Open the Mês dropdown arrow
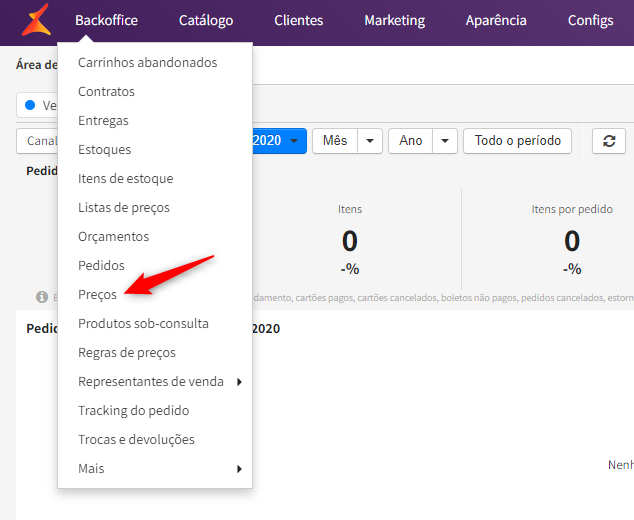 coord(370,141)
